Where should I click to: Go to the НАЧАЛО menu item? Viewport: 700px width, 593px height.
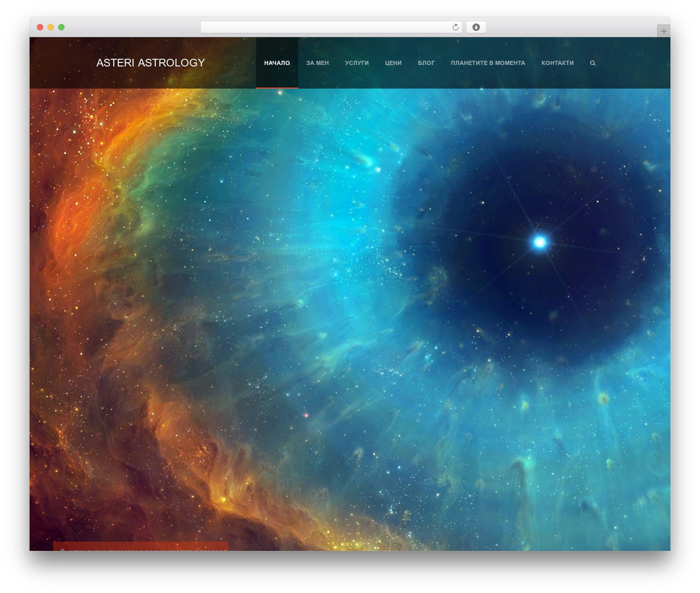pos(277,63)
